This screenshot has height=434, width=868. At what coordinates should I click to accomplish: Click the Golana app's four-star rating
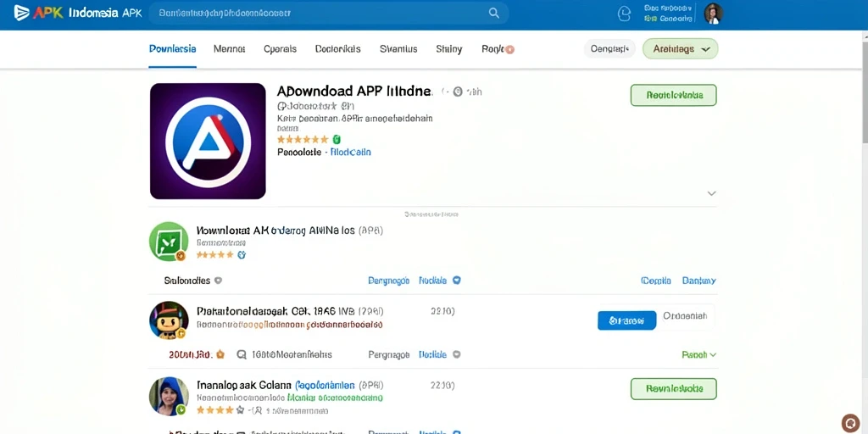pos(220,411)
